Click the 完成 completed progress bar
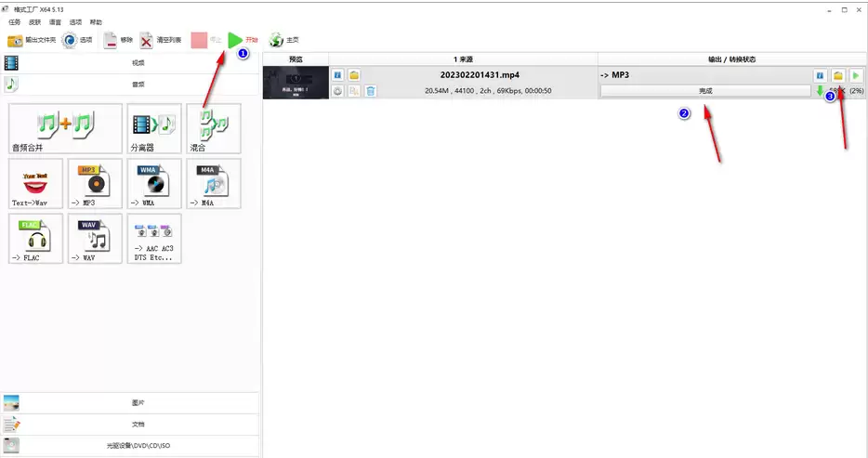 (705, 91)
